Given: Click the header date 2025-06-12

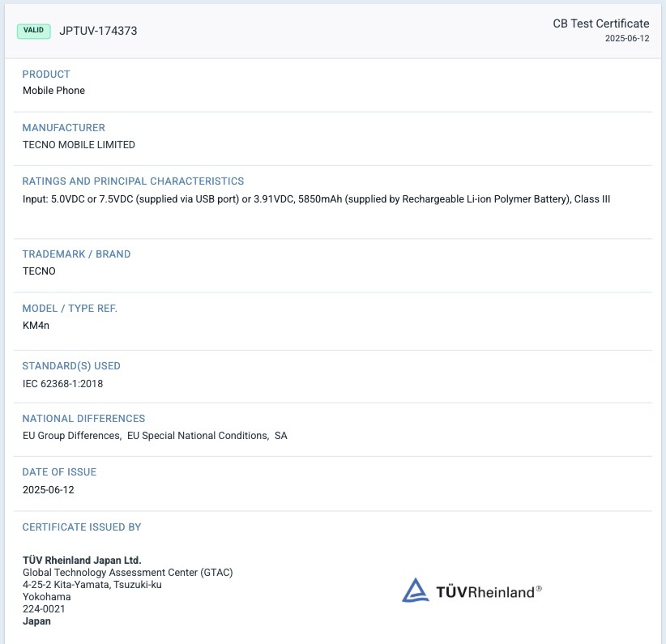Looking at the screenshot, I should click(x=627, y=38).
